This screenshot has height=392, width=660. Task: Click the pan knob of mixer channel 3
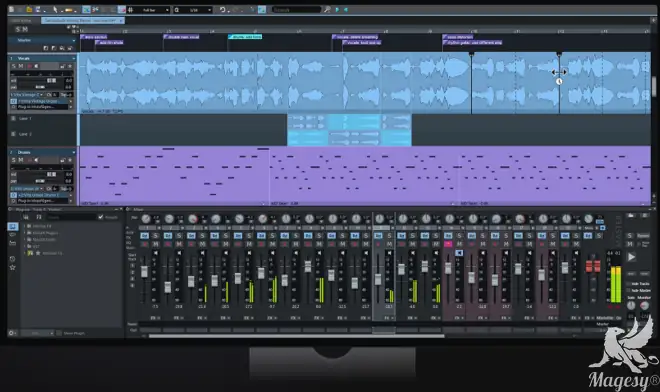pos(193,219)
